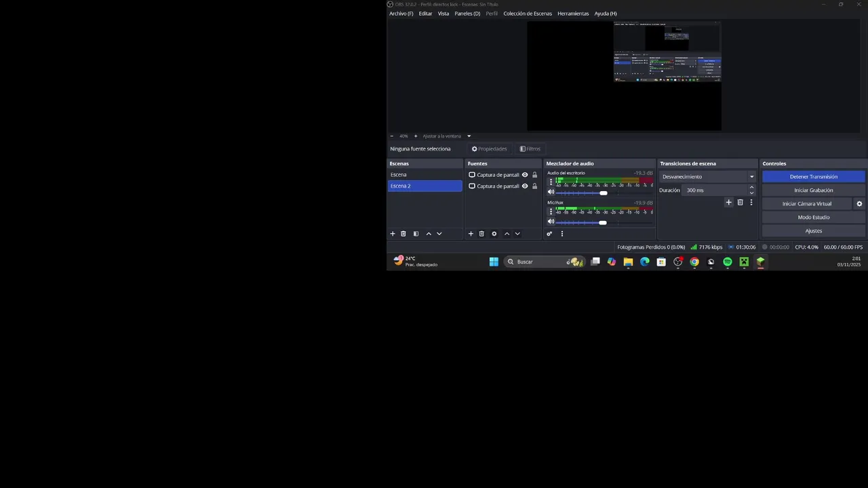Screen dimensions: 868x488
Task: Open options dots for Audio del escritorio
Action: coord(551,182)
